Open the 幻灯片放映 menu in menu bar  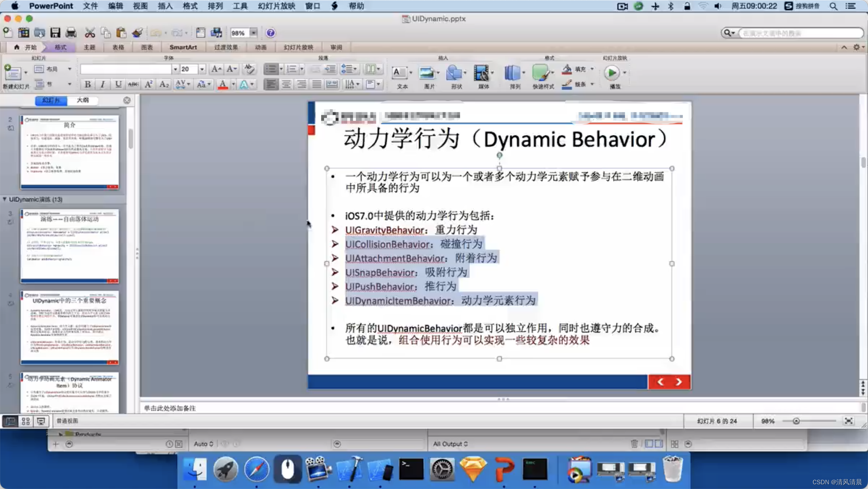pyautogui.click(x=277, y=6)
